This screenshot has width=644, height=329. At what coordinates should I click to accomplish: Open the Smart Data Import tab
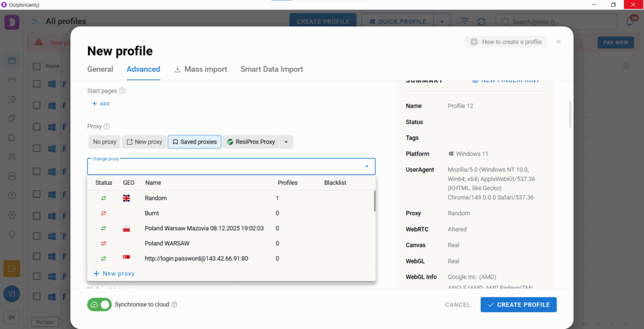click(272, 69)
